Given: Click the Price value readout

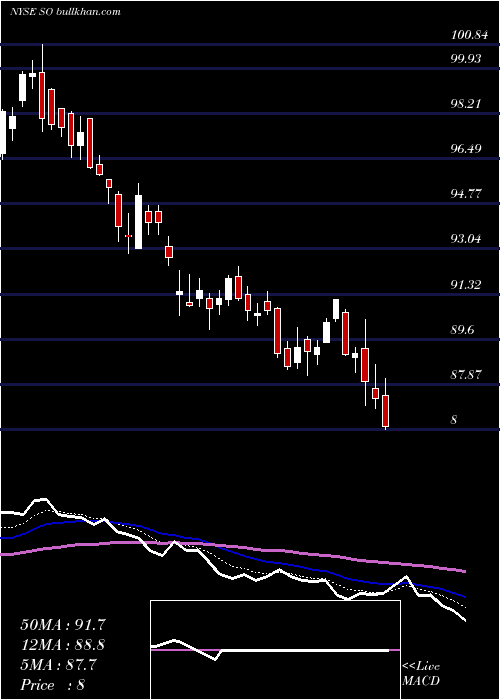Looking at the screenshot, I should coord(53,685).
